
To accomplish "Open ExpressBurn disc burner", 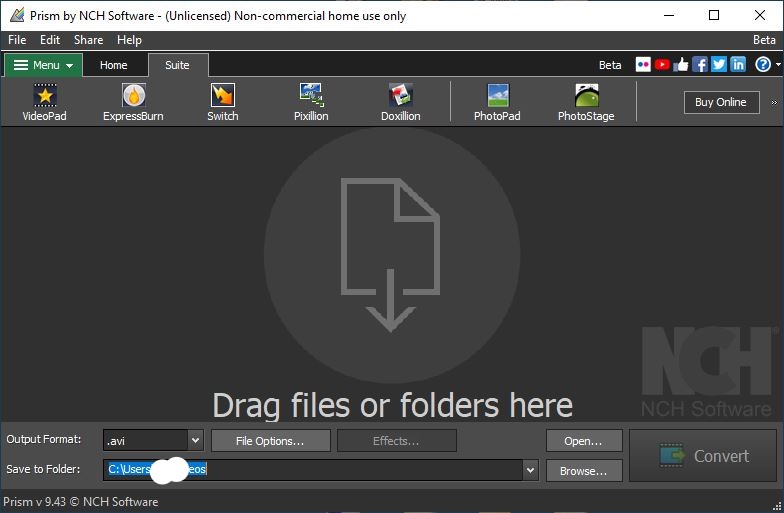I will [x=134, y=102].
